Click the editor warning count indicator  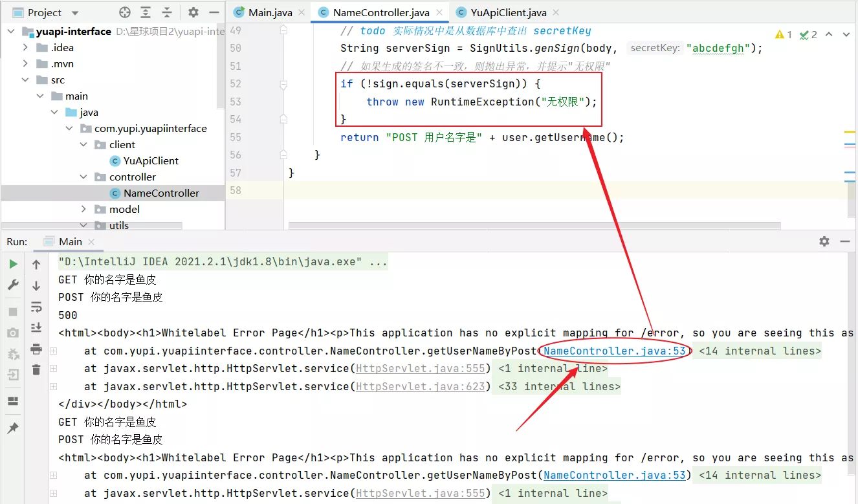[x=784, y=34]
